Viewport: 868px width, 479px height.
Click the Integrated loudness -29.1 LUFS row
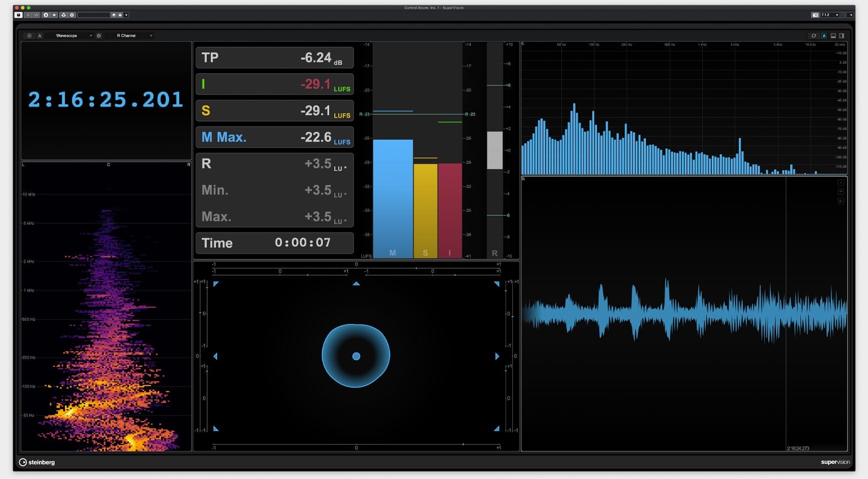click(x=274, y=84)
